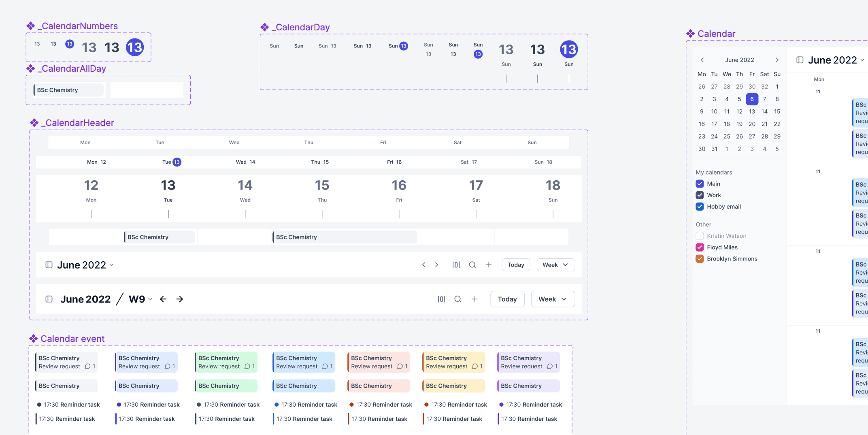Click the plus icon left of the smaller Today button

tap(489, 265)
